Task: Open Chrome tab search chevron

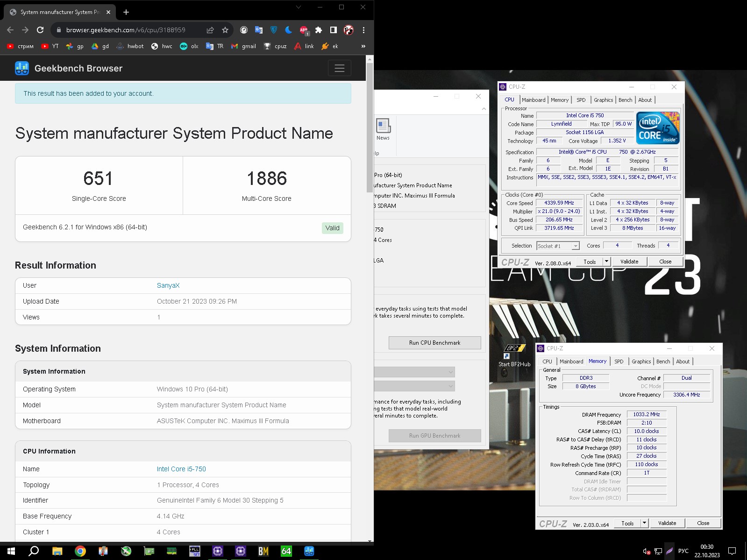Action: click(299, 7)
